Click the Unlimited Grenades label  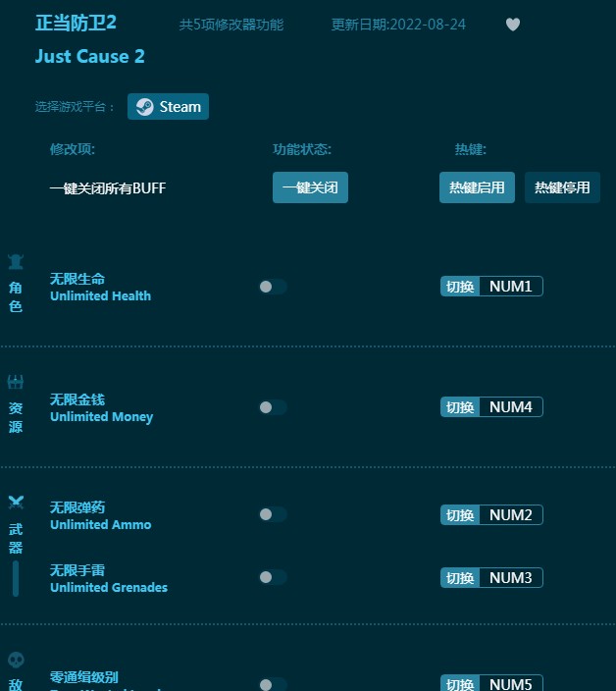pos(109,587)
